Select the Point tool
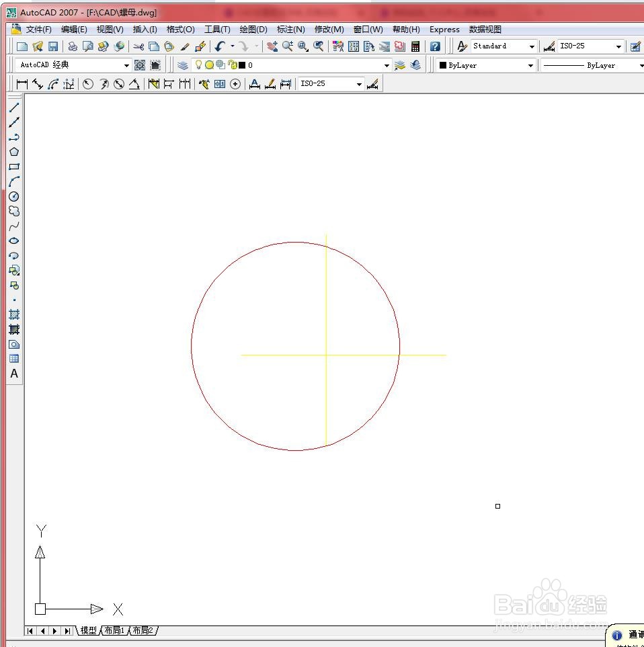This screenshot has height=647, width=644. point(14,300)
